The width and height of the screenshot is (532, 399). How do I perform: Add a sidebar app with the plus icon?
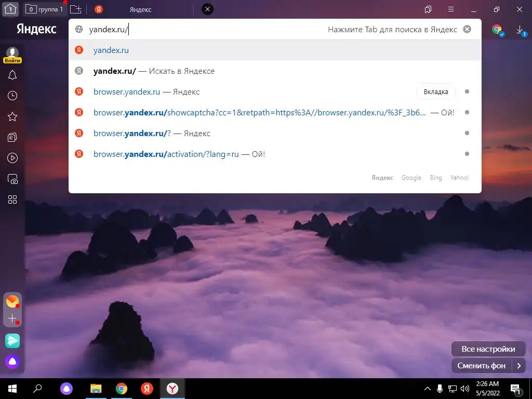click(x=12, y=318)
